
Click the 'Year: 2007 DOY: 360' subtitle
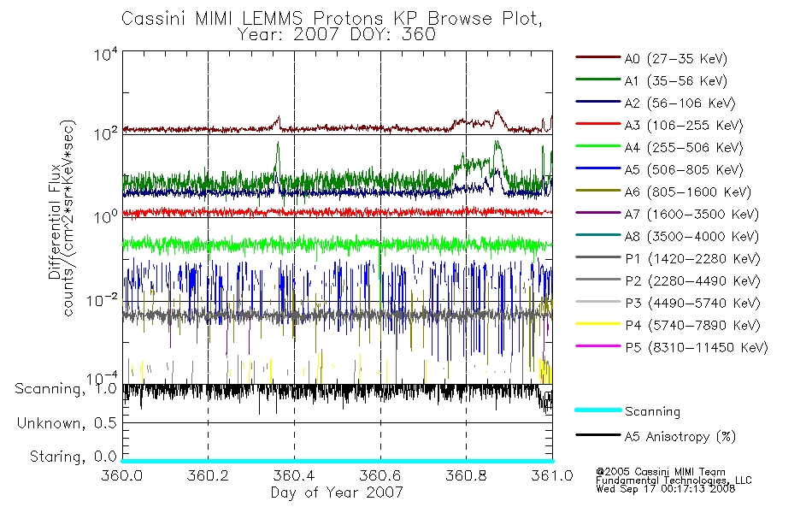(x=337, y=35)
